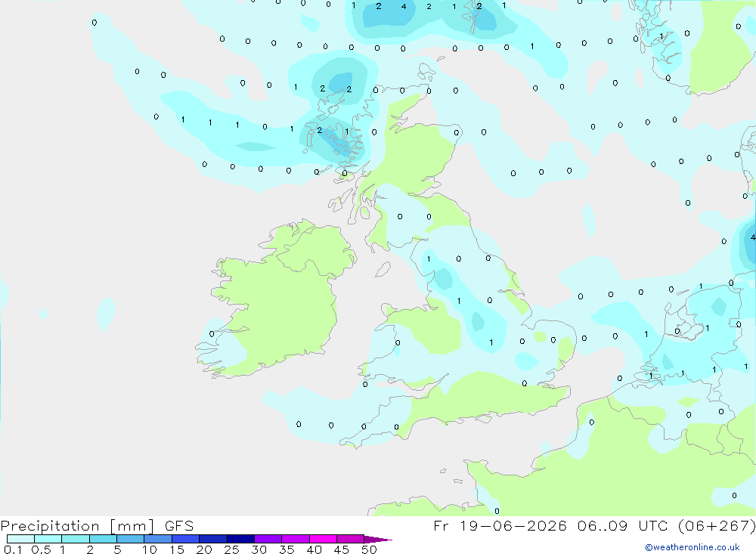Click the '0.5' legend scale label
This screenshot has width=756, height=554.
coord(41,549)
